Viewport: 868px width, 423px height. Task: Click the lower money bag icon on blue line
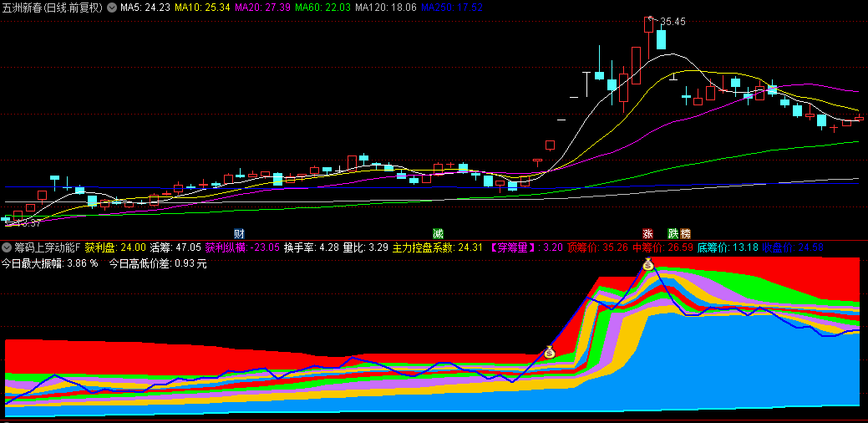click(549, 352)
